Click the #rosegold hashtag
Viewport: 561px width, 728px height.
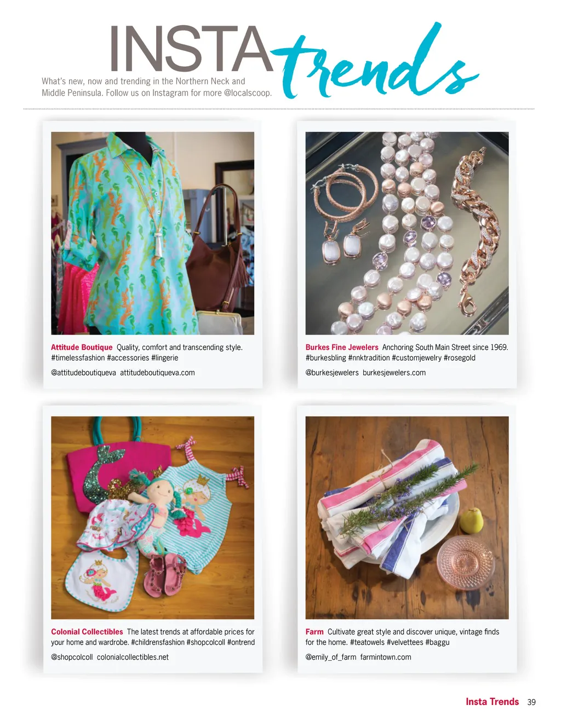pyautogui.click(x=459, y=358)
